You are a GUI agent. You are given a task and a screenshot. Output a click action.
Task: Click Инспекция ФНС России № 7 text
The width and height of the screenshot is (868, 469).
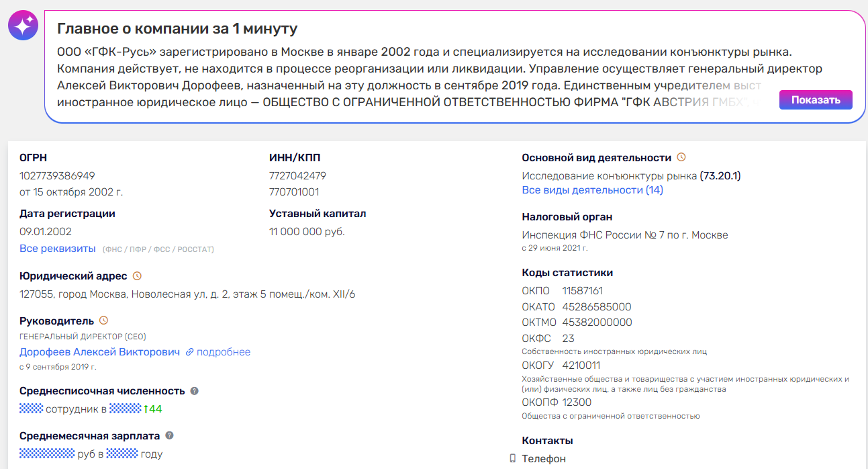click(x=625, y=235)
